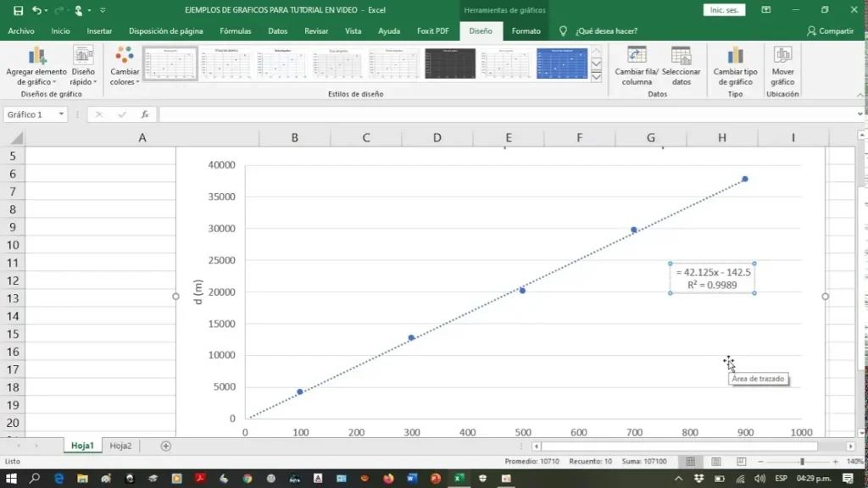
Task: Open Cambiar colores palette
Action: coord(125,57)
